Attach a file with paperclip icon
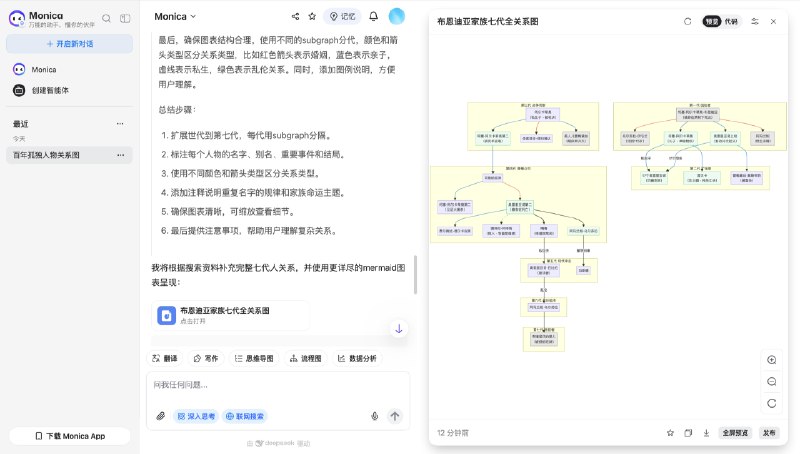 click(161, 416)
